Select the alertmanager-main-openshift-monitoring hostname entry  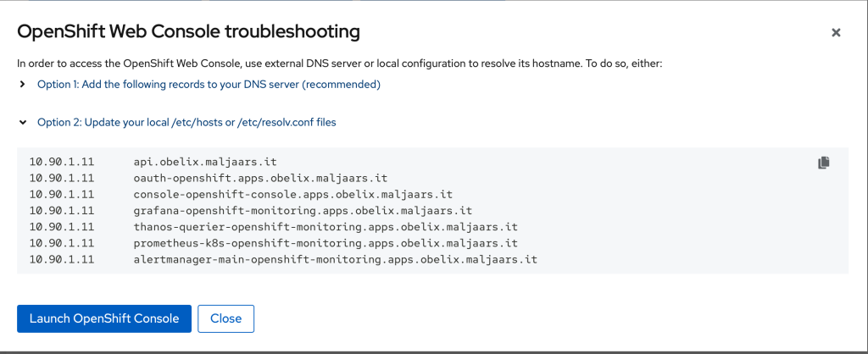click(336, 259)
